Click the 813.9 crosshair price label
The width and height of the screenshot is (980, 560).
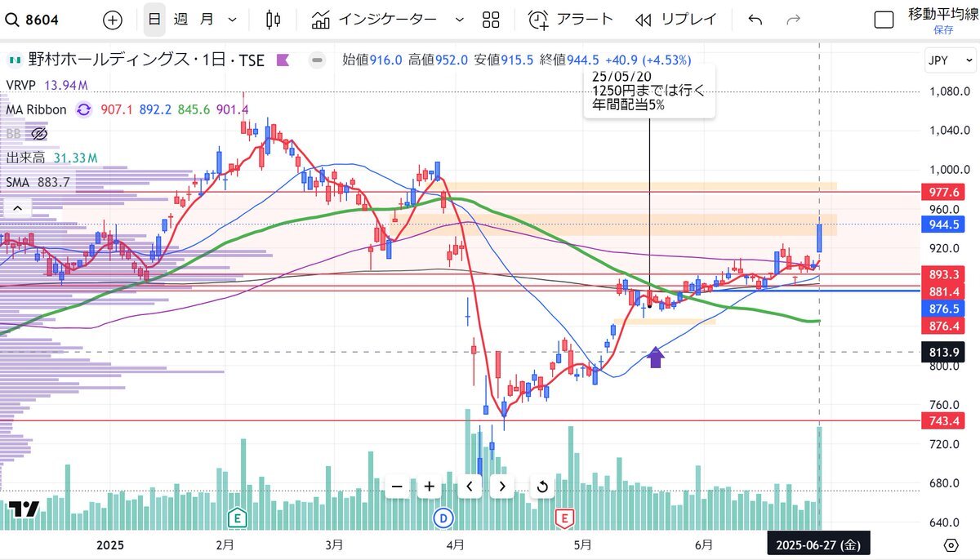[944, 352]
